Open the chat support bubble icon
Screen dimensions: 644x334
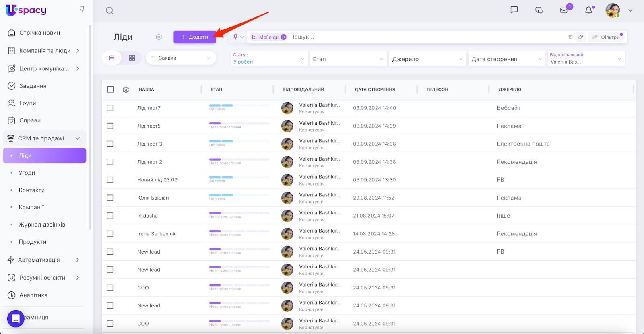pyautogui.click(x=16, y=319)
